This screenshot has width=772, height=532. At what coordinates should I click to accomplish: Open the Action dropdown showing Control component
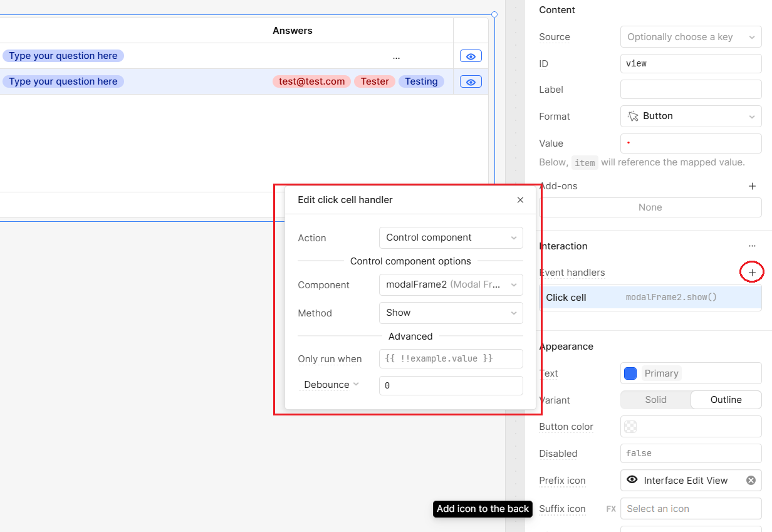[451, 237]
